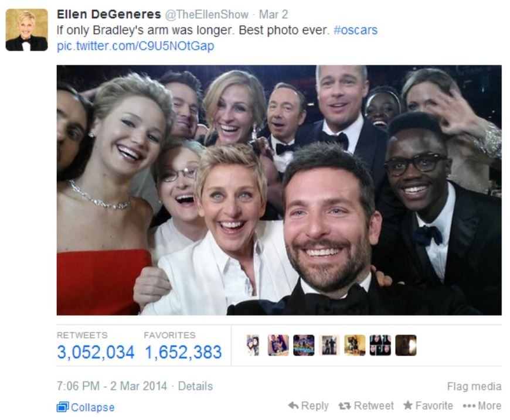Click the Reply arrow icon
510x420 pixels.
click(293, 405)
